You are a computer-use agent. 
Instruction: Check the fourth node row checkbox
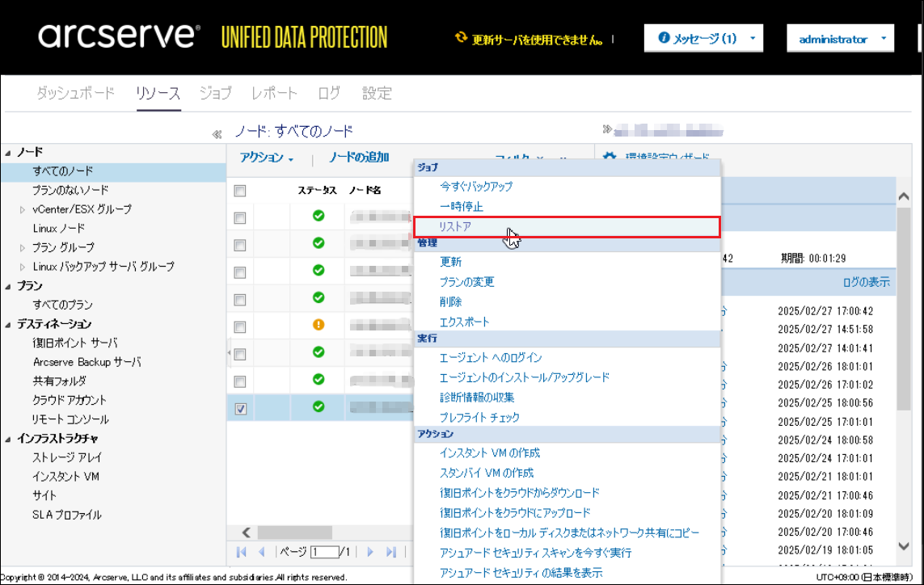click(x=240, y=300)
